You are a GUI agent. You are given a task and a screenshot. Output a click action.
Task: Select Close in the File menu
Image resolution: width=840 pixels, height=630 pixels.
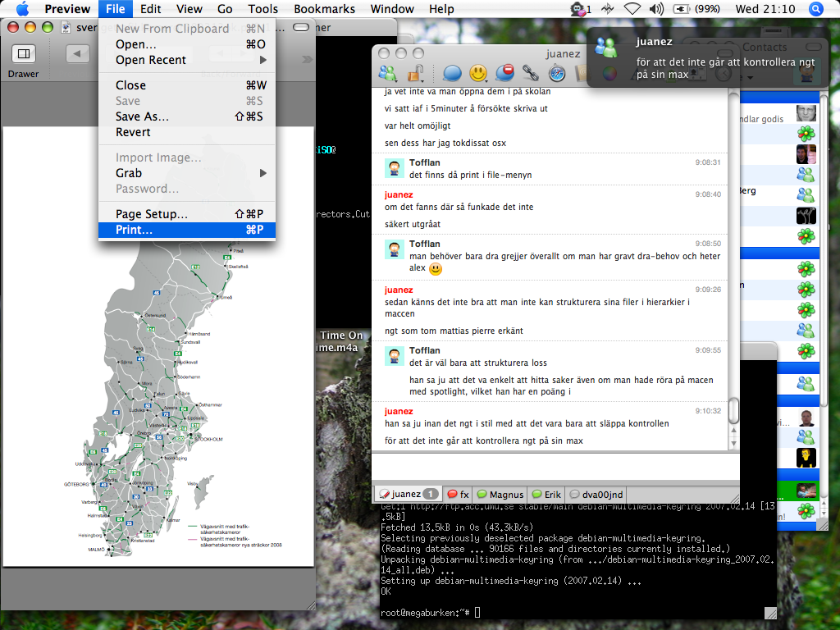187,85
